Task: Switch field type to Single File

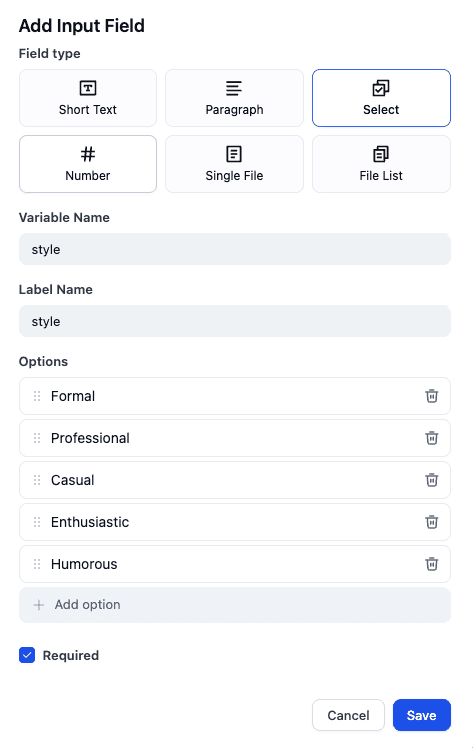Action: tap(234, 164)
